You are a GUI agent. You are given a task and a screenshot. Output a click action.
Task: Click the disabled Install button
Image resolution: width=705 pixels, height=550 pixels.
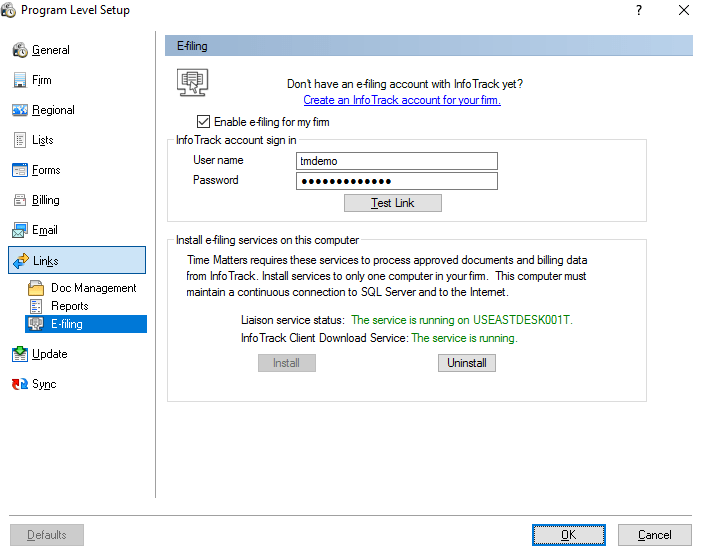tap(286, 363)
